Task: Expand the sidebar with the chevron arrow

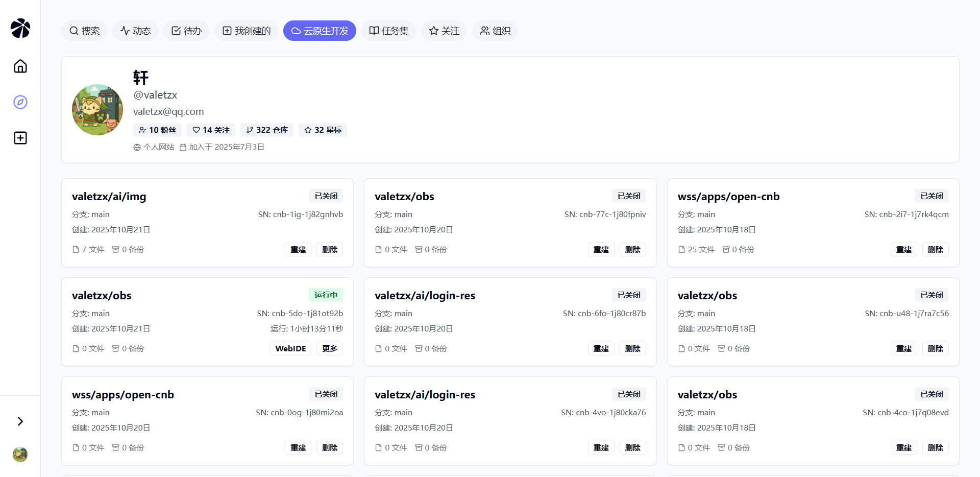Action: pos(20,421)
